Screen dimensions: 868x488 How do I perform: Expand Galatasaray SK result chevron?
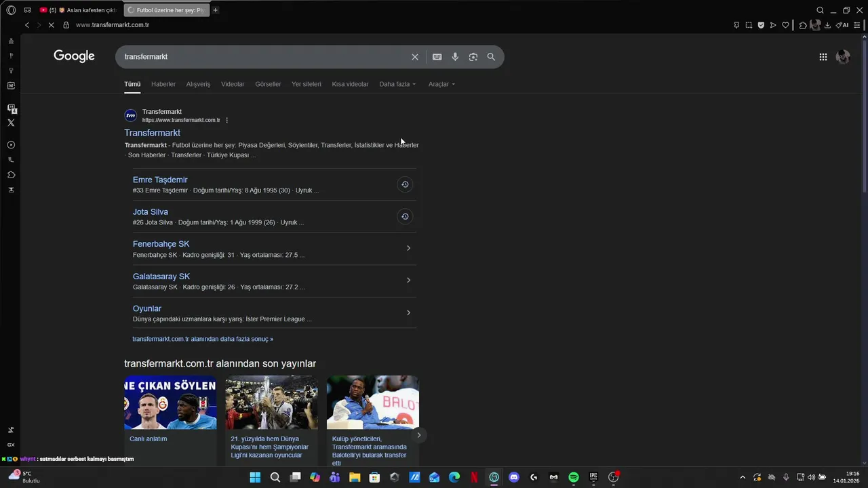coord(408,280)
